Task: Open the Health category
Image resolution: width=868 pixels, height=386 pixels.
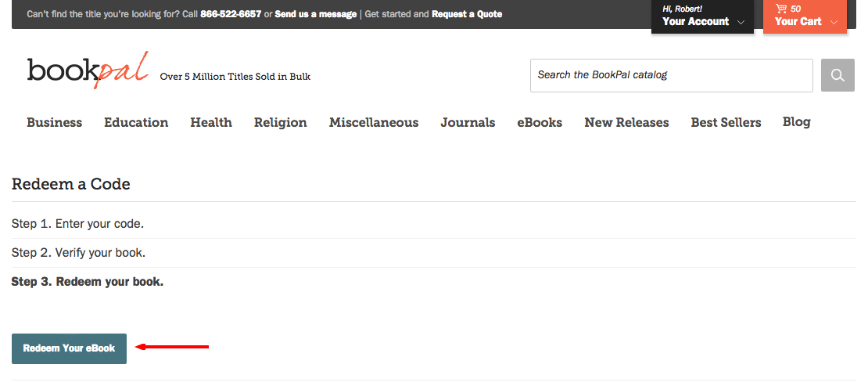Action: [x=211, y=123]
